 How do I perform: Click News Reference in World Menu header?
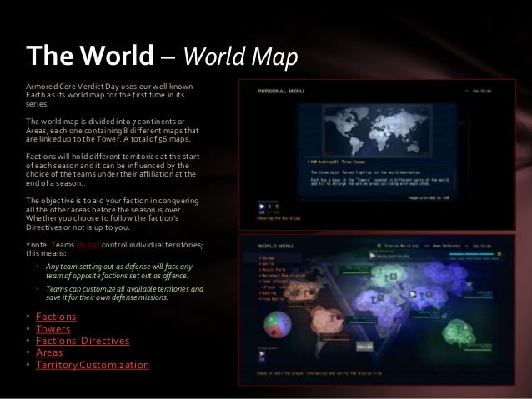[x=443, y=246]
